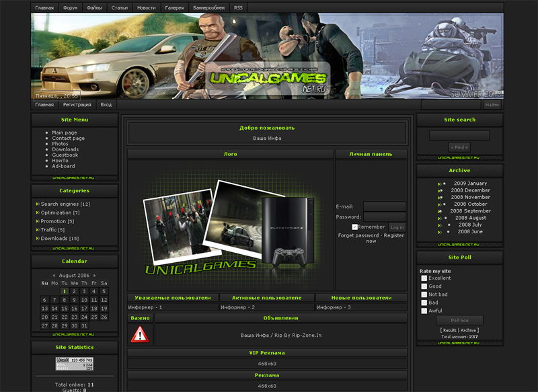Click the hit counter image in Site Statistics
This screenshot has height=392, width=538.
pos(75,363)
